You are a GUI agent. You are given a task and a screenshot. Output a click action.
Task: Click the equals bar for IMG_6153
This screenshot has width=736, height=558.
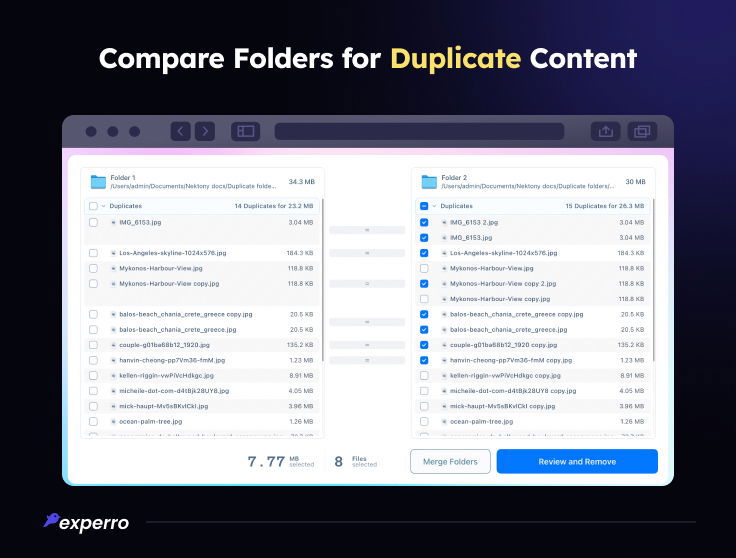(367, 230)
